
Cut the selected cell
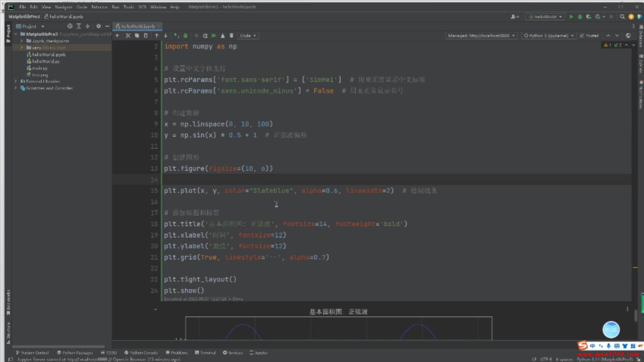coord(128,36)
